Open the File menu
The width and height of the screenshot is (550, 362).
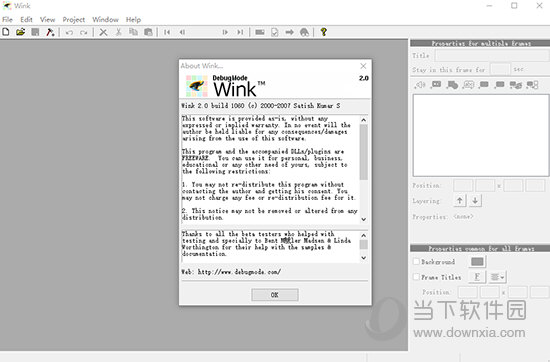(7, 20)
